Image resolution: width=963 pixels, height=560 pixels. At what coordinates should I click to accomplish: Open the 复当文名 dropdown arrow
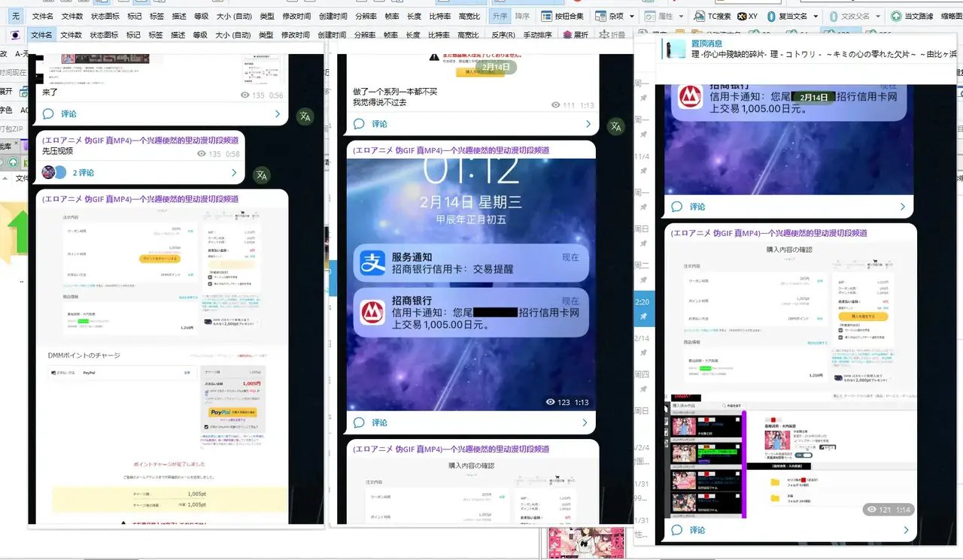[x=815, y=16]
